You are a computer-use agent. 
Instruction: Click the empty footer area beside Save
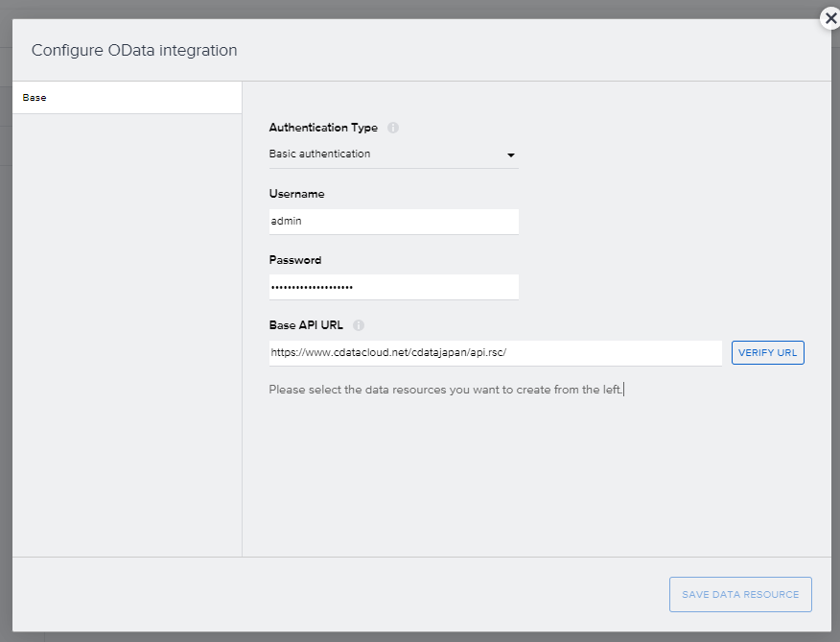[336, 595]
